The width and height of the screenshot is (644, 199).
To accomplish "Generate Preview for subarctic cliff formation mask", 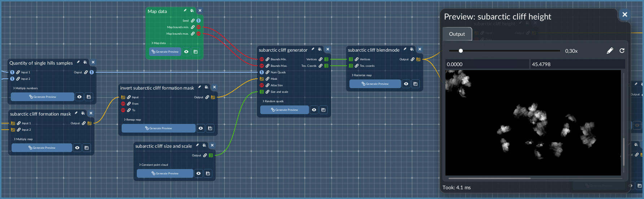I will [x=42, y=148].
